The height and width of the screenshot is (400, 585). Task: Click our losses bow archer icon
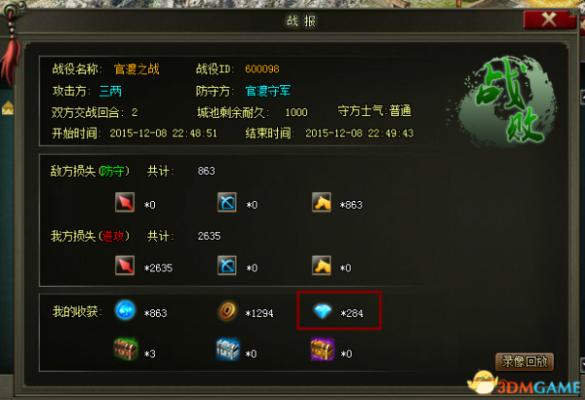(227, 265)
